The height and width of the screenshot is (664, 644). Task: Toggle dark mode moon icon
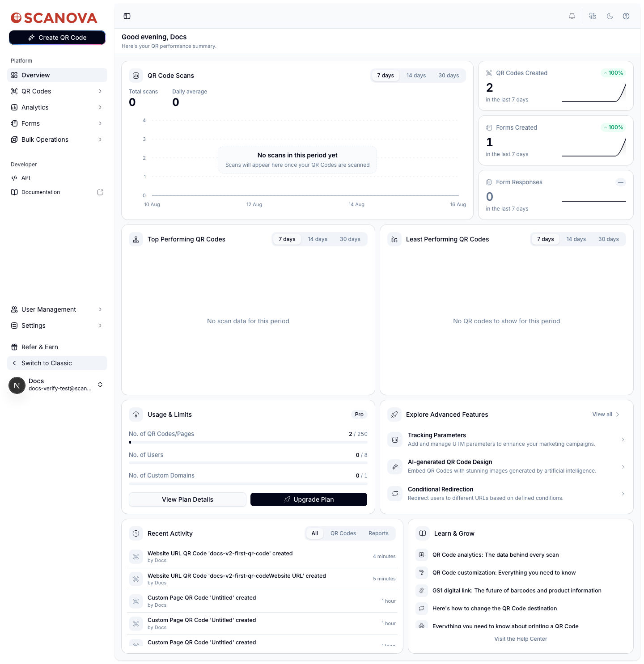610,16
